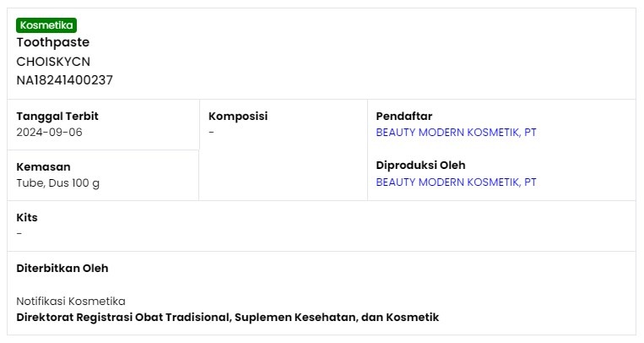Viewport: 644px width, 343px height.
Task: Click the Tube, Dus 100 g value
Action: [58, 183]
